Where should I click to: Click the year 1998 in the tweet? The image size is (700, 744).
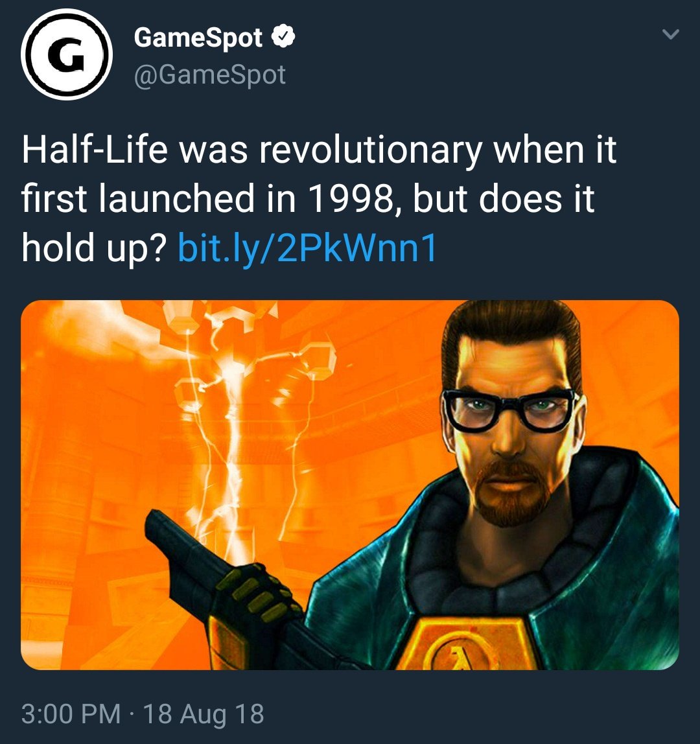[x=352, y=198]
